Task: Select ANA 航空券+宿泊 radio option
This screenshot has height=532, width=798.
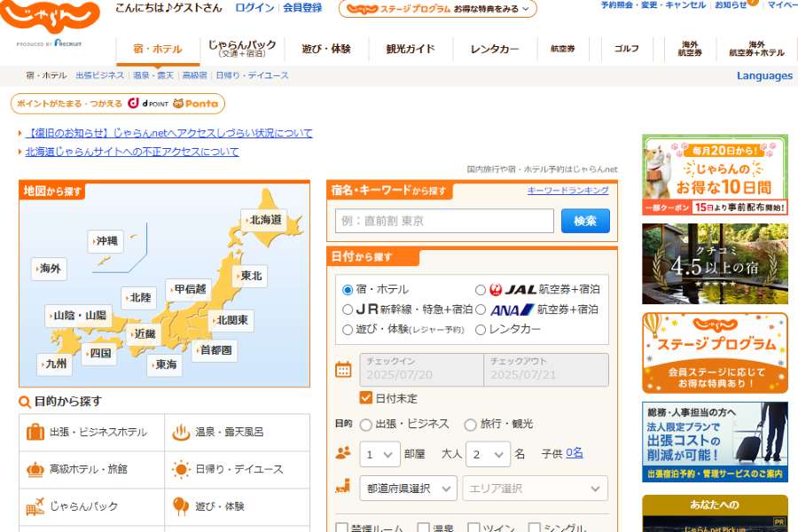Action: (481, 309)
